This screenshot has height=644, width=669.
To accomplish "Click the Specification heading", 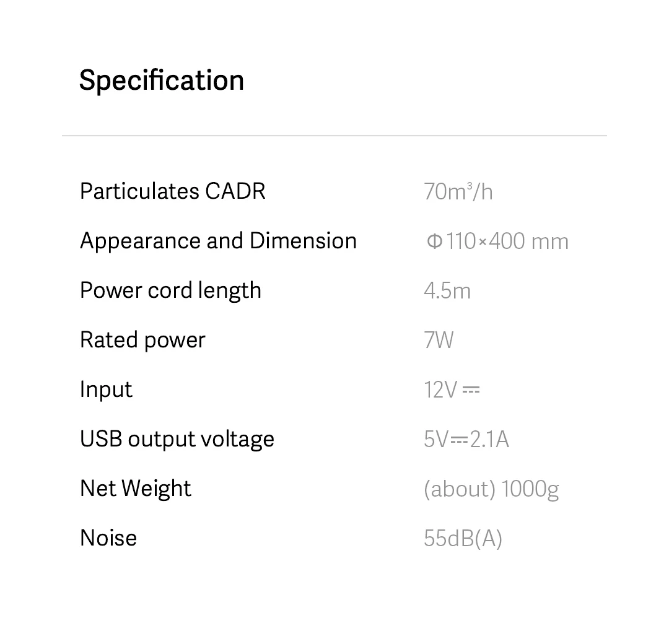I will pyautogui.click(x=162, y=80).
